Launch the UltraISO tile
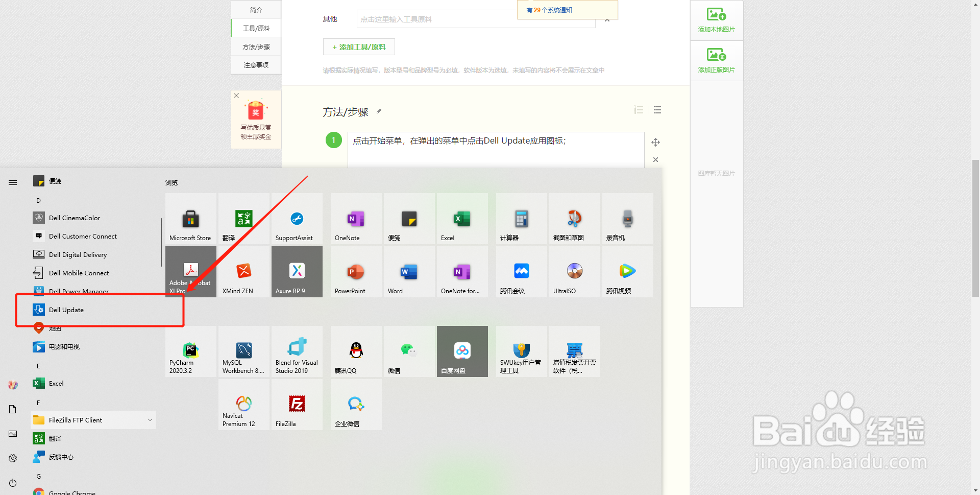 [x=575, y=272]
